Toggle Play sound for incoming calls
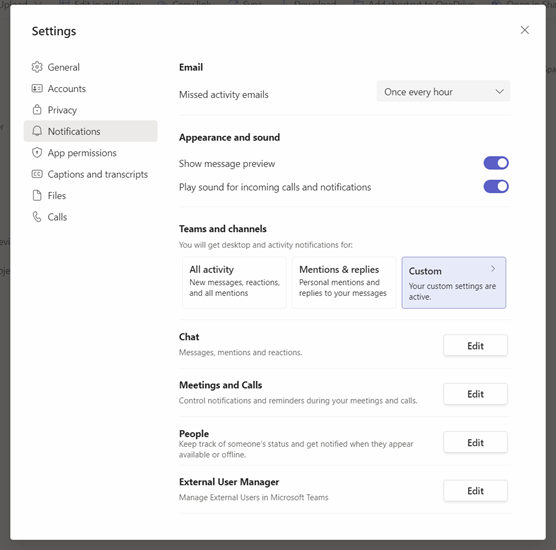This screenshot has width=556, height=550. [496, 187]
